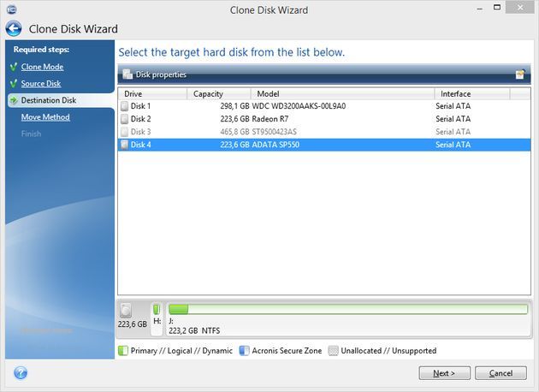Screen dimensions: 539x392
Task: Select Disk 4 row
Action: [324, 145]
